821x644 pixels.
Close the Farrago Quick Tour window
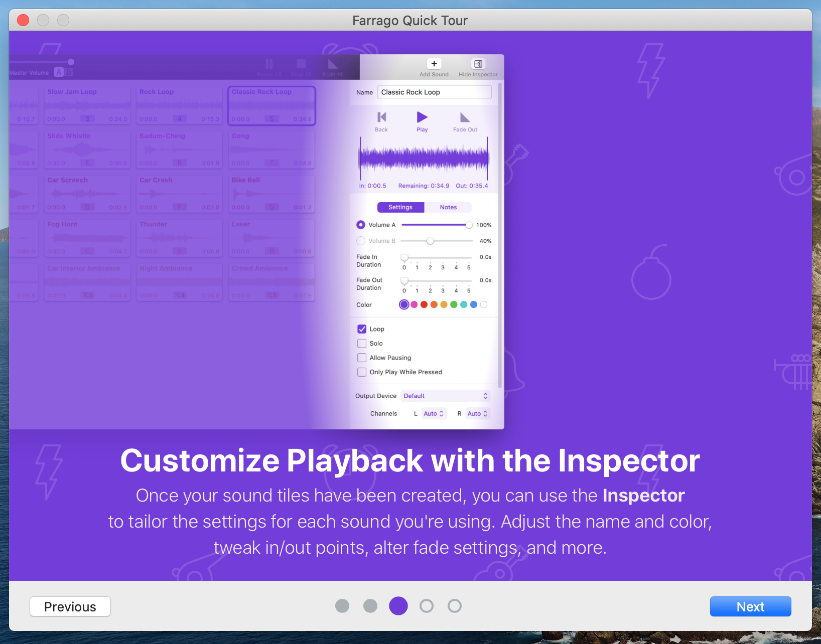tap(23, 20)
